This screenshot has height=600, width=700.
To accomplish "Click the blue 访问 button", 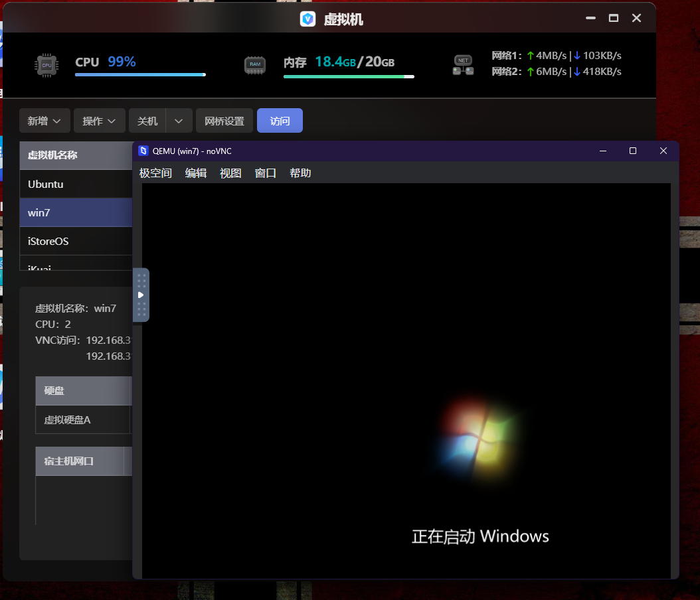I will [x=280, y=120].
